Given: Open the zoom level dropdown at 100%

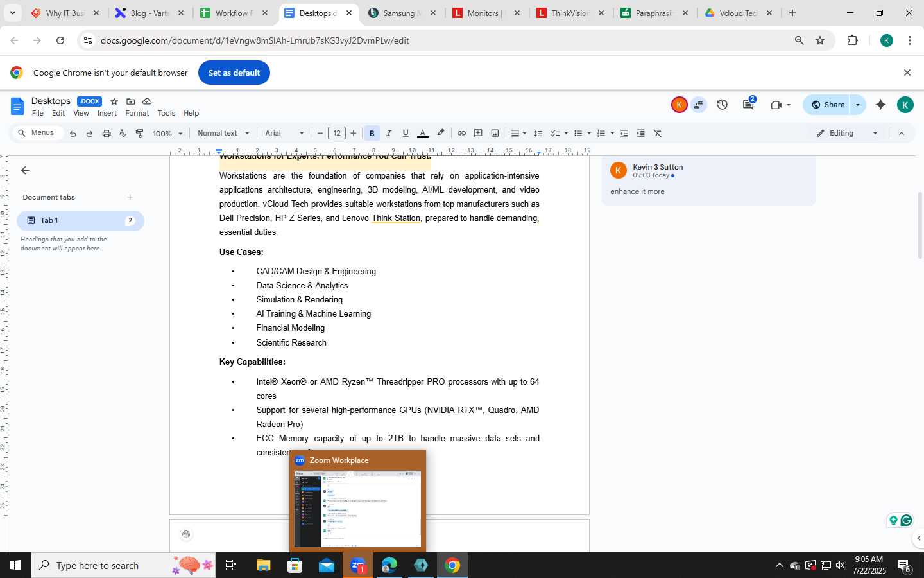Looking at the screenshot, I should pos(167,134).
